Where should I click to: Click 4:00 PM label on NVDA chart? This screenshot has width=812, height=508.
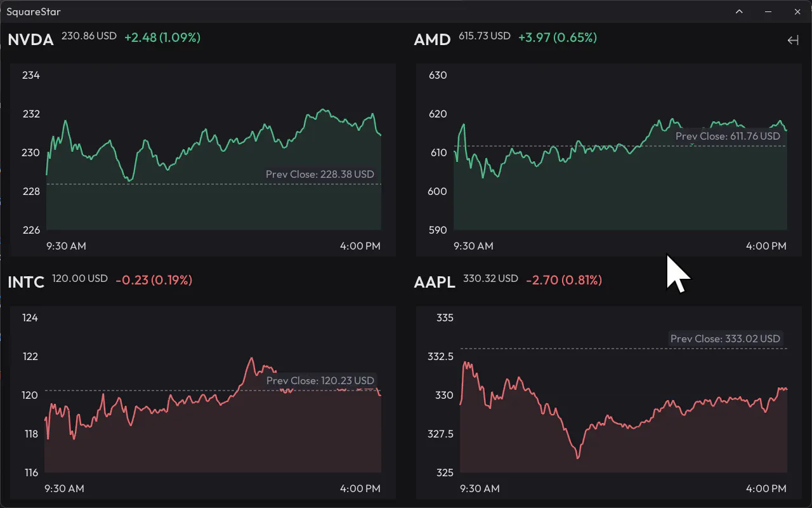(x=360, y=246)
